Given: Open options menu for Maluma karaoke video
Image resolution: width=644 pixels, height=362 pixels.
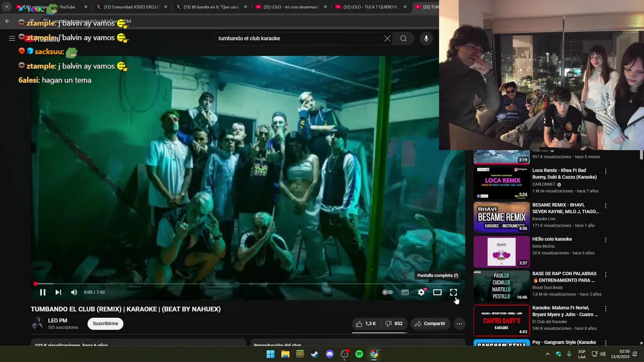Looking at the screenshot, I should [606, 309].
